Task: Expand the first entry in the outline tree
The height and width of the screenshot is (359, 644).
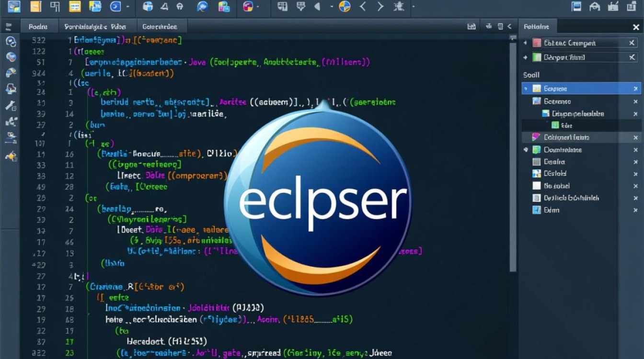Action: [526, 43]
